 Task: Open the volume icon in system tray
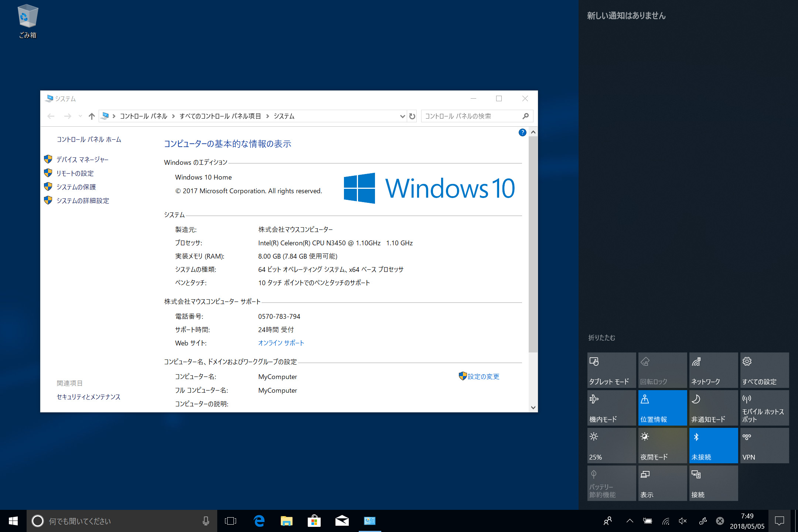click(682, 521)
